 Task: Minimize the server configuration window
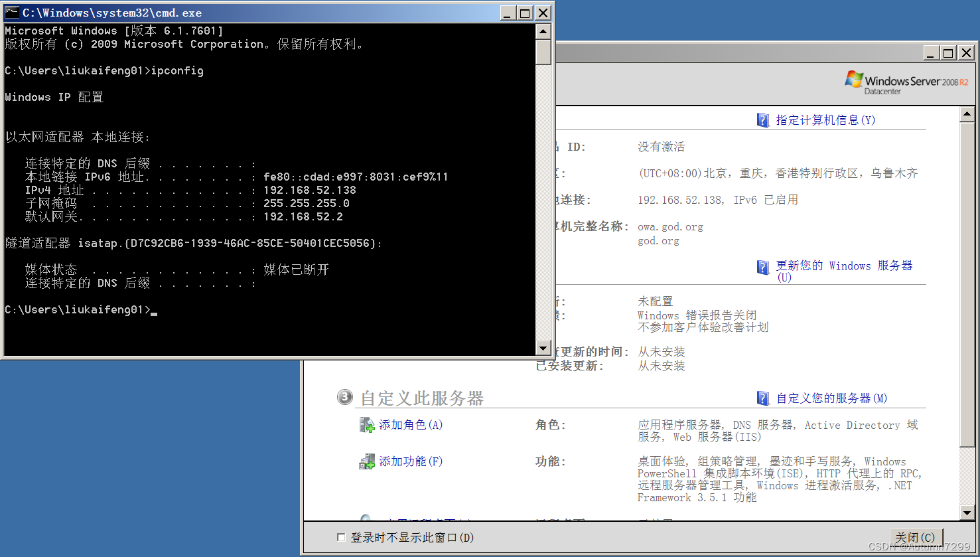point(932,52)
